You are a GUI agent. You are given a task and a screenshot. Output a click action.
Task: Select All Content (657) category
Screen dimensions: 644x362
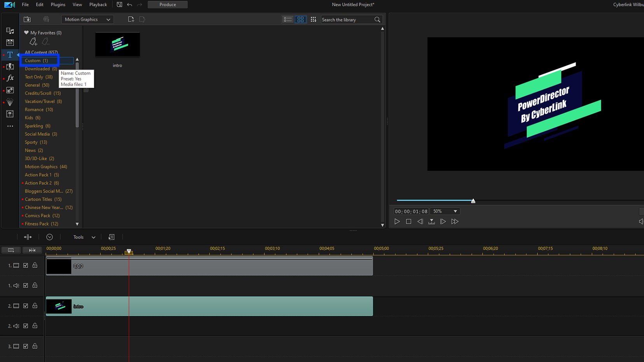click(x=41, y=52)
